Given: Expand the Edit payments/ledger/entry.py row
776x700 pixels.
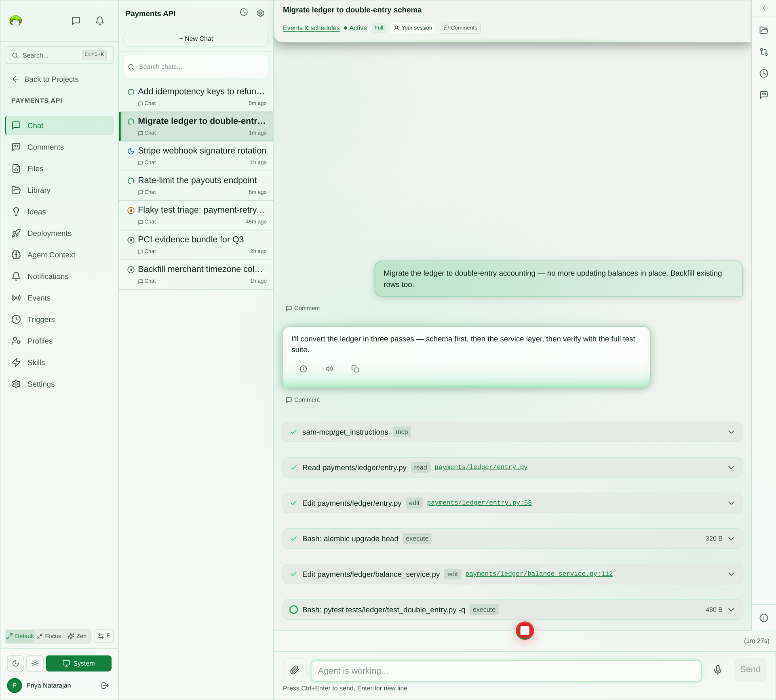Looking at the screenshot, I should [512, 503].
